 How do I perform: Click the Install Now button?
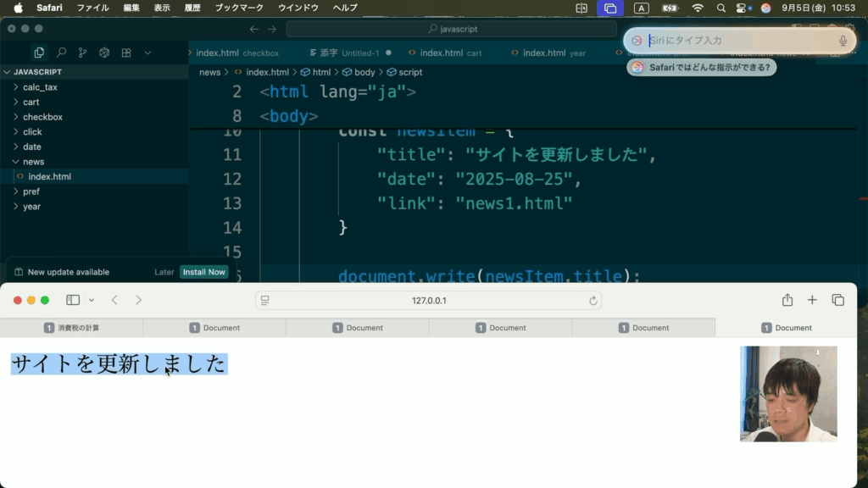[x=204, y=272]
